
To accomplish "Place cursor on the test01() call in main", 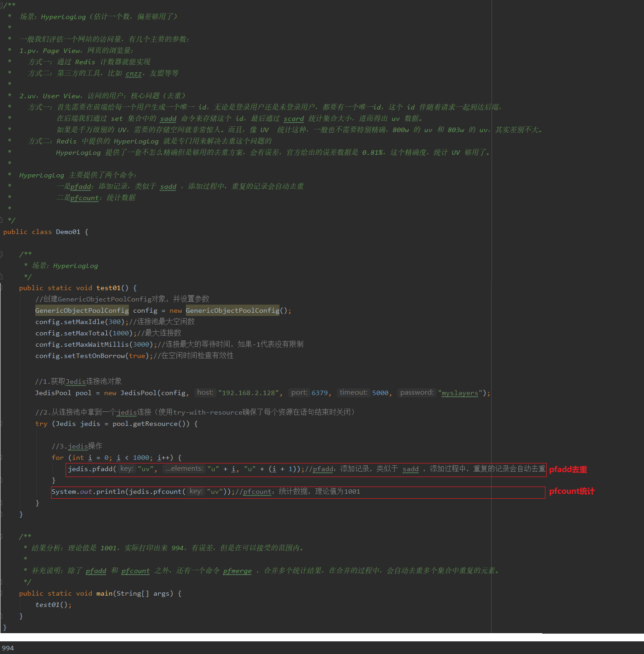I will pyautogui.click(x=52, y=605).
